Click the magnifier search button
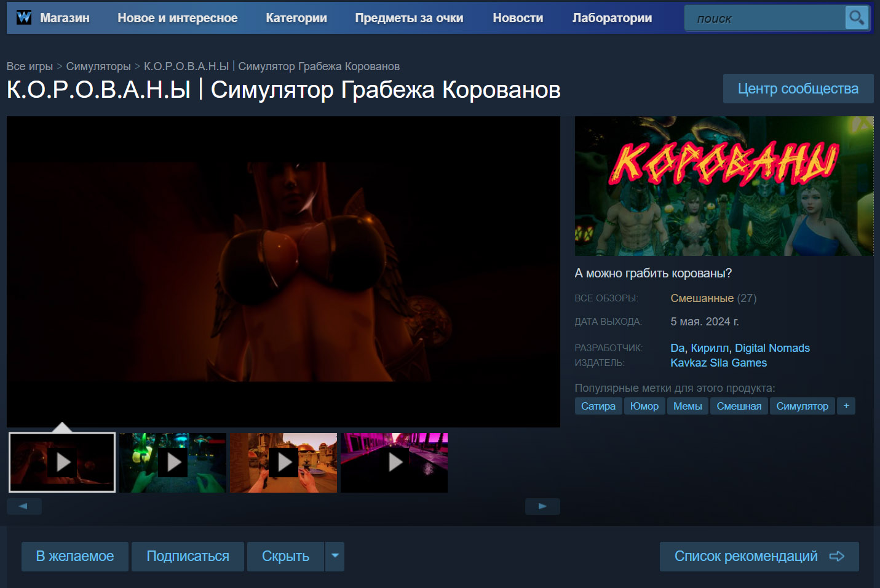 tap(857, 18)
